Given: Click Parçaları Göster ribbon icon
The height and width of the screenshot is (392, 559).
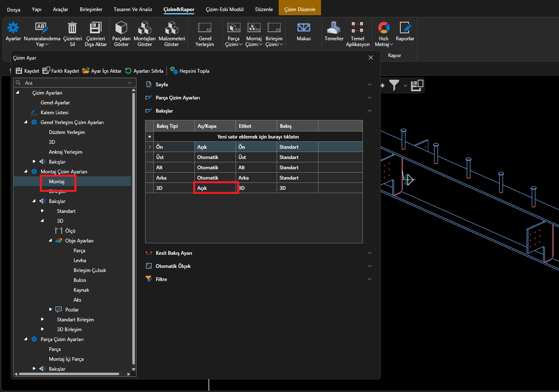Looking at the screenshot, I should (x=121, y=28).
